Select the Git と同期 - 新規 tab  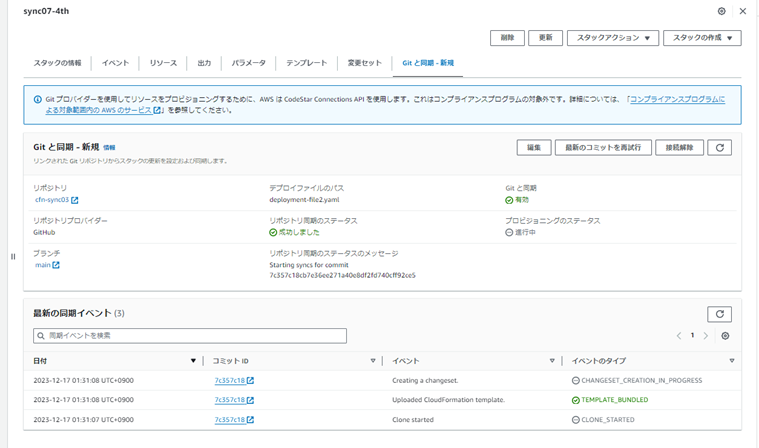tap(428, 63)
